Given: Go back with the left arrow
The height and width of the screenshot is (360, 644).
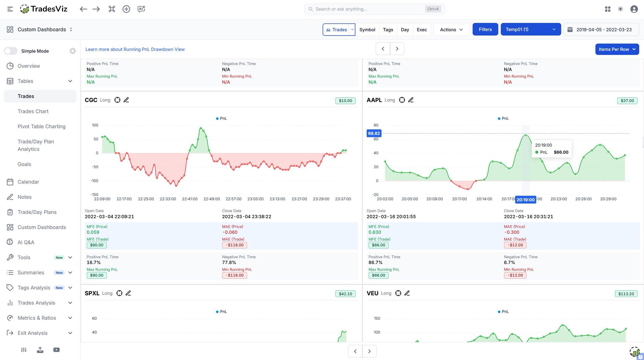Looking at the screenshot, I should tap(83, 9).
